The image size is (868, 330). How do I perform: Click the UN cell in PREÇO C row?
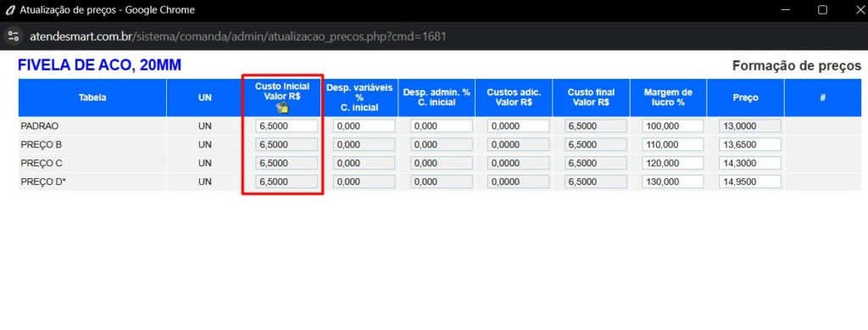point(205,164)
